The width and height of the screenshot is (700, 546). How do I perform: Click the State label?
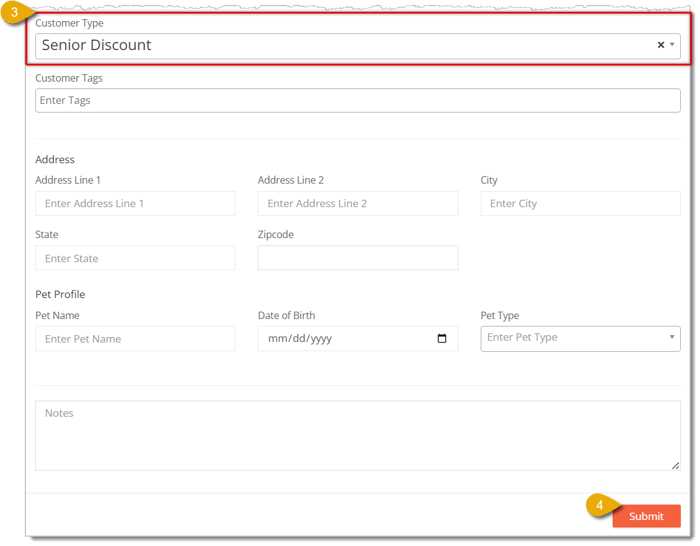[x=46, y=235]
